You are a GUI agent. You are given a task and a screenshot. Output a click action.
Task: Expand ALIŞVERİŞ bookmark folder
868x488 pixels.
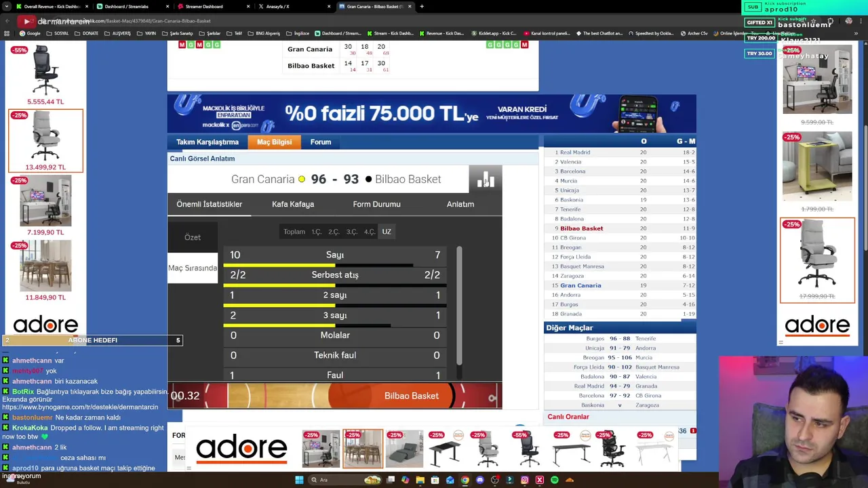(x=118, y=33)
